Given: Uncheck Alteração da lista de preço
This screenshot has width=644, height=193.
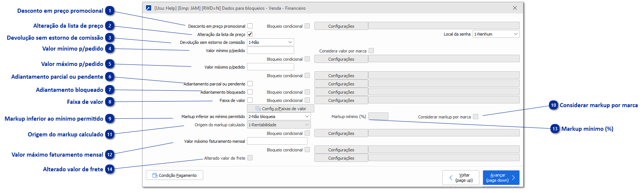Looking at the screenshot, I should [250, 34].
